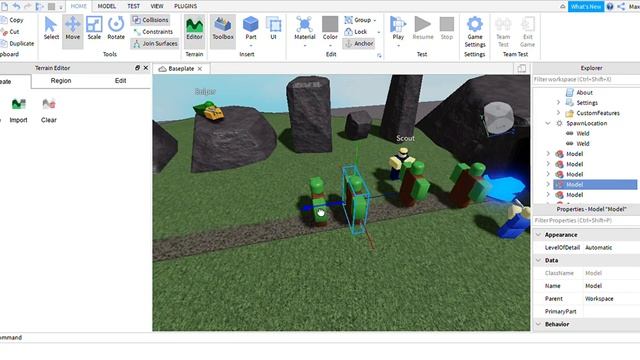This screenshot has width=640, height=360.
Task: Click the Filter Properties search field
Action: coord(586,220)
